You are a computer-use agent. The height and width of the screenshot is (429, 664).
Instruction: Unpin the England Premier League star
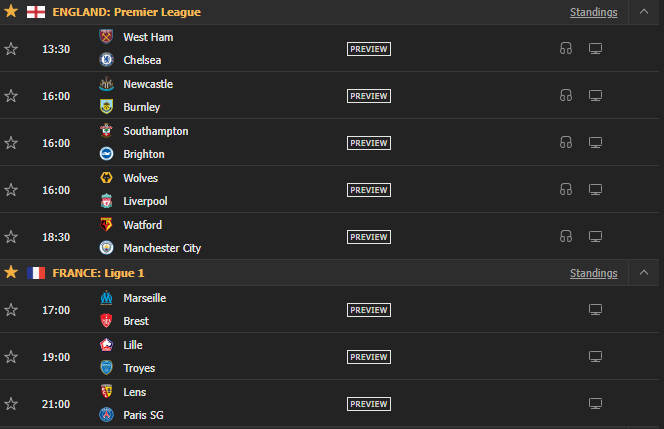(11, 12)
